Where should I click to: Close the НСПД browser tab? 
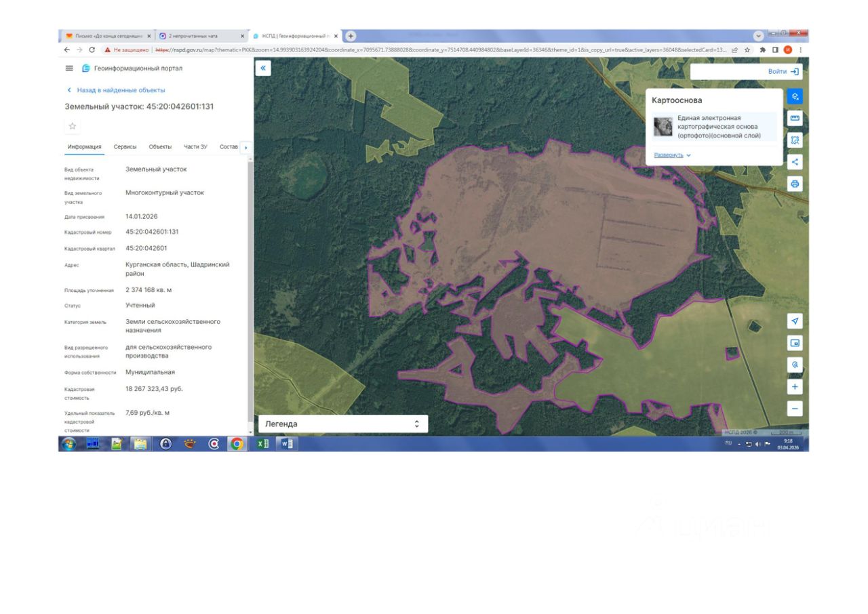click(336, 36)
